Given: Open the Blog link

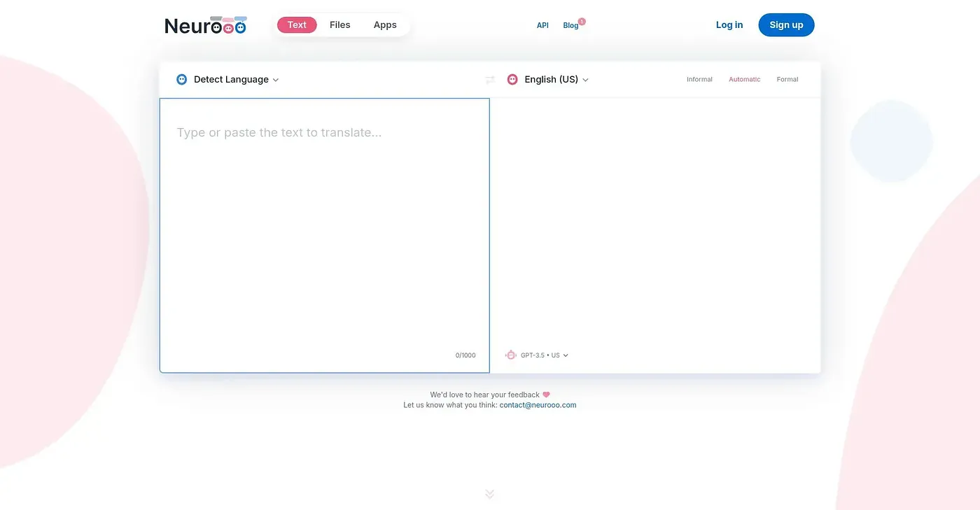Looking at the screenshot, I should point(570,26).
